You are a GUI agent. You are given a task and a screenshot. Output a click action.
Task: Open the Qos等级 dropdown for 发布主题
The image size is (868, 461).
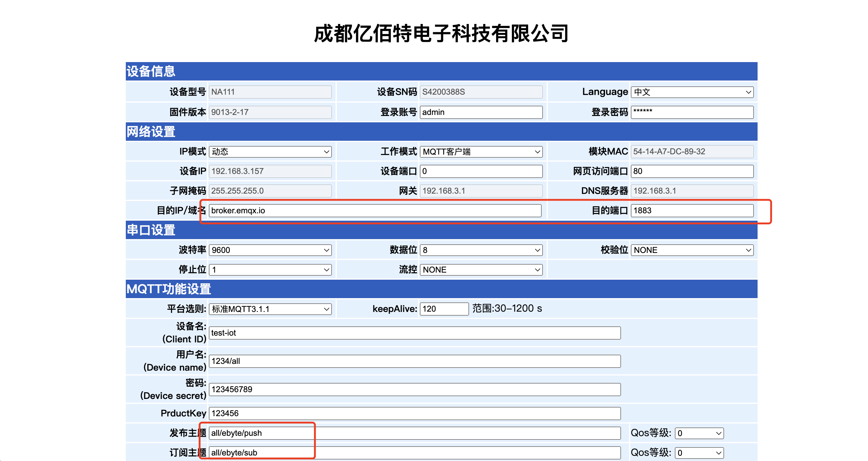pos(699,433)
